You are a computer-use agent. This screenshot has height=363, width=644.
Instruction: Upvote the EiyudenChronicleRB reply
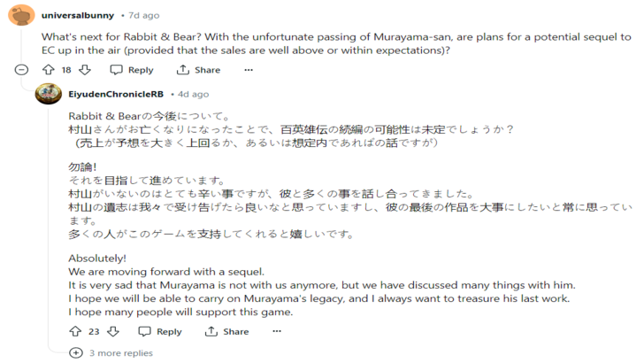pos(74,331)
